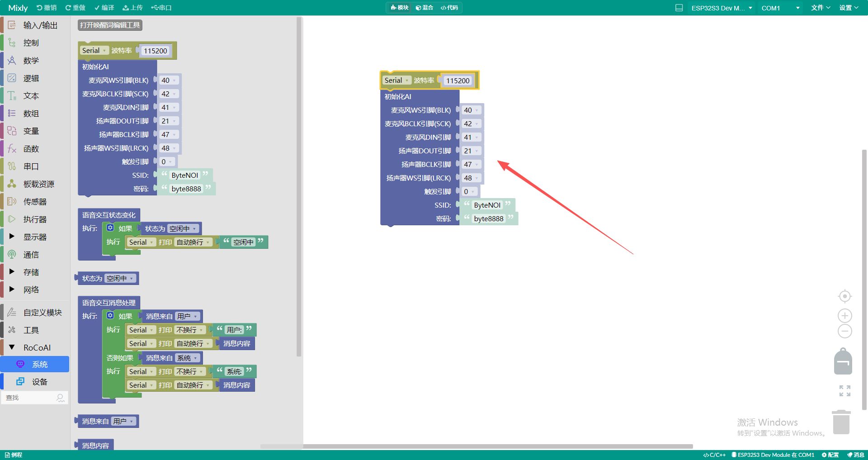The image size is (868, 460).
Task: Toggle fullscreen with the expand icon
Action: (x=844, y=391)
